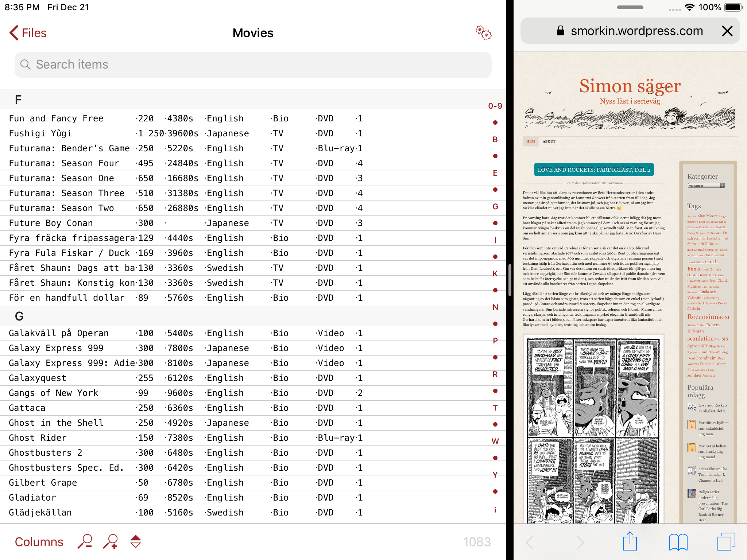Tap the smorkin.wordpress.com address bar
747x560 pixels.
click(x=629, y=31)
